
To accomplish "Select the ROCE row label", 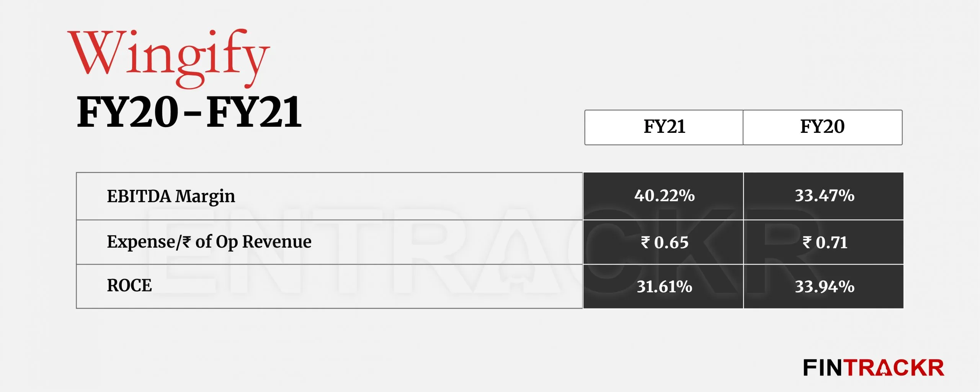I will click(x=129, y=286).
